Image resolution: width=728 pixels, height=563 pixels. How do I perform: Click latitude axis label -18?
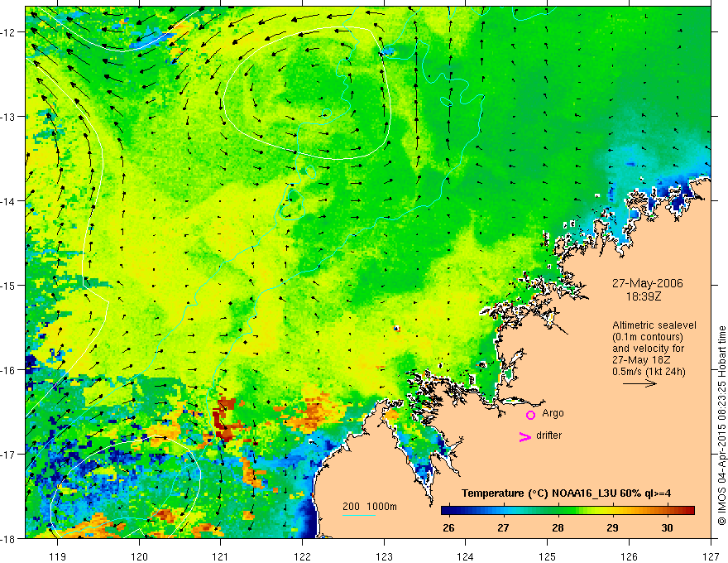point(8,538)
